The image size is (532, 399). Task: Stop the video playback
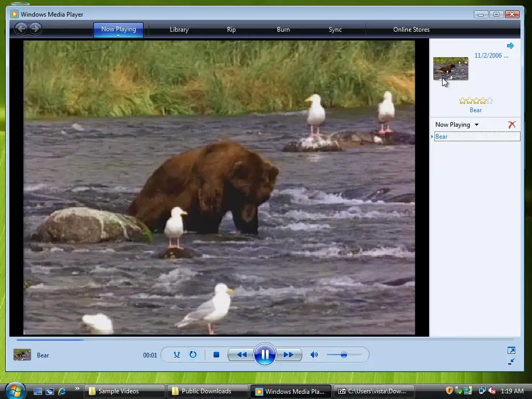click(216, 354)
